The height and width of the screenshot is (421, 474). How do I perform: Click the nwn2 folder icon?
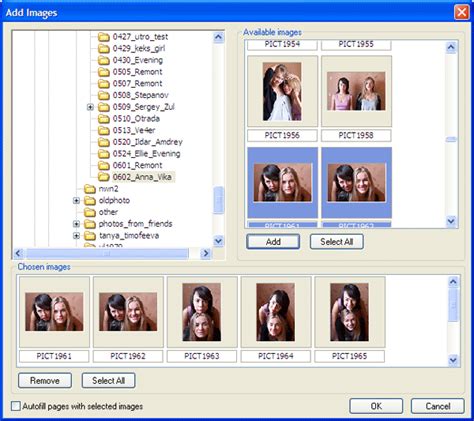(90, 189)
